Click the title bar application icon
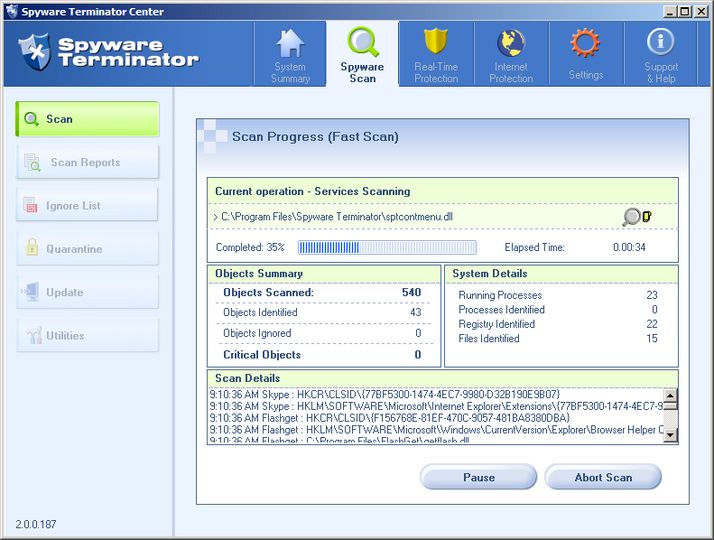This screenshot has height=540, width=714. [11, 11]
